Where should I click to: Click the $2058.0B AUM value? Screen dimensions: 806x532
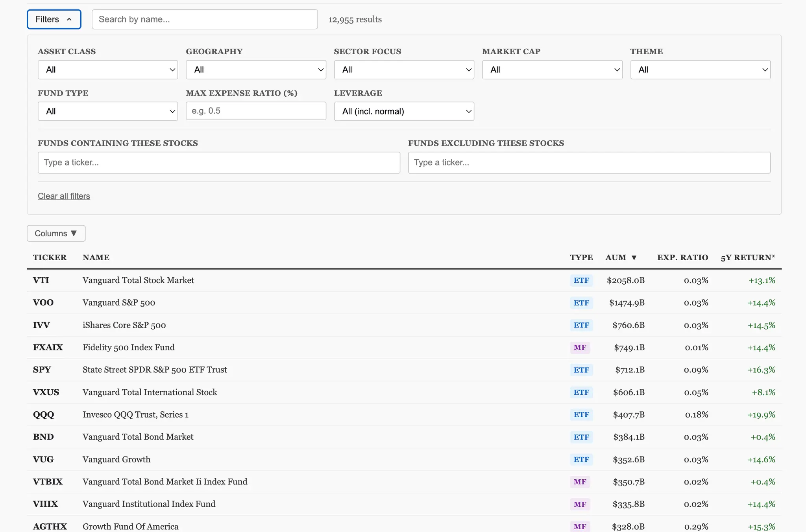(x=625, y=280)
